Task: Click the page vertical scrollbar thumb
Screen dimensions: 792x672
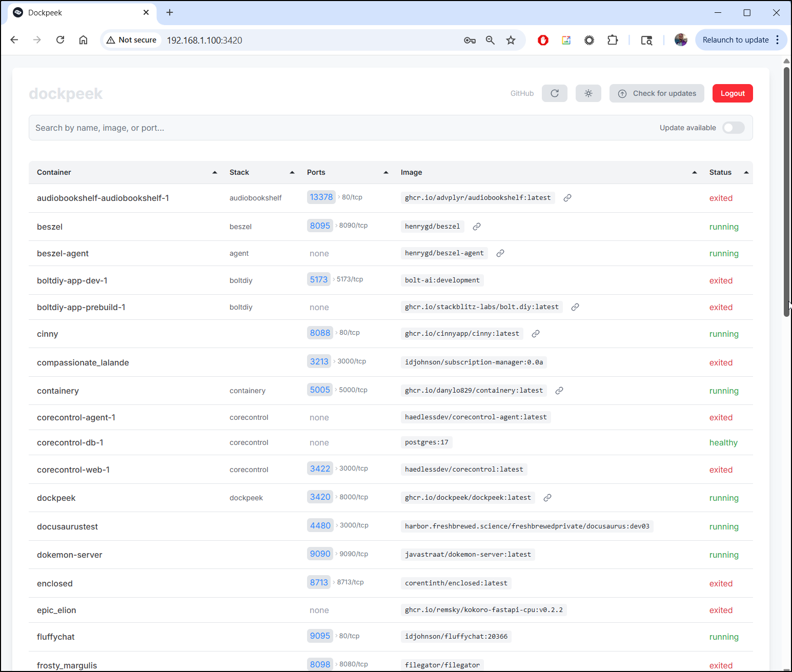Action: pos(787,192)
